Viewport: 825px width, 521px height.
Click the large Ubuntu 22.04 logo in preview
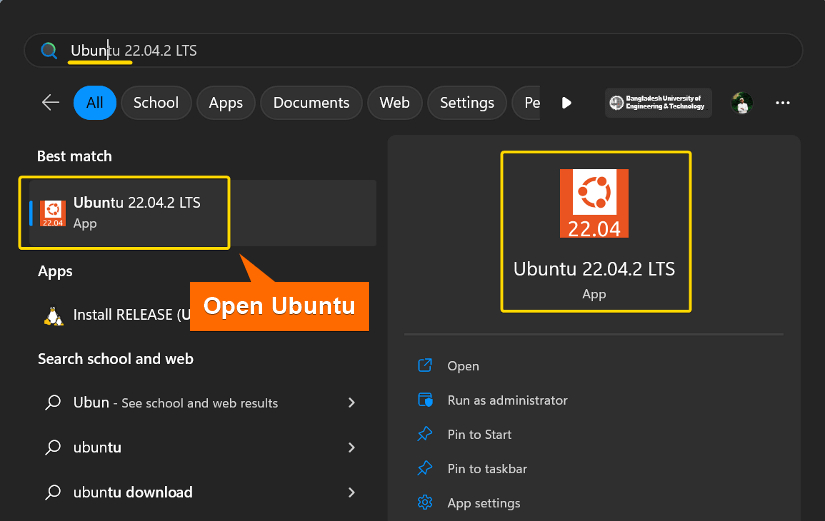tap(594, 204)
